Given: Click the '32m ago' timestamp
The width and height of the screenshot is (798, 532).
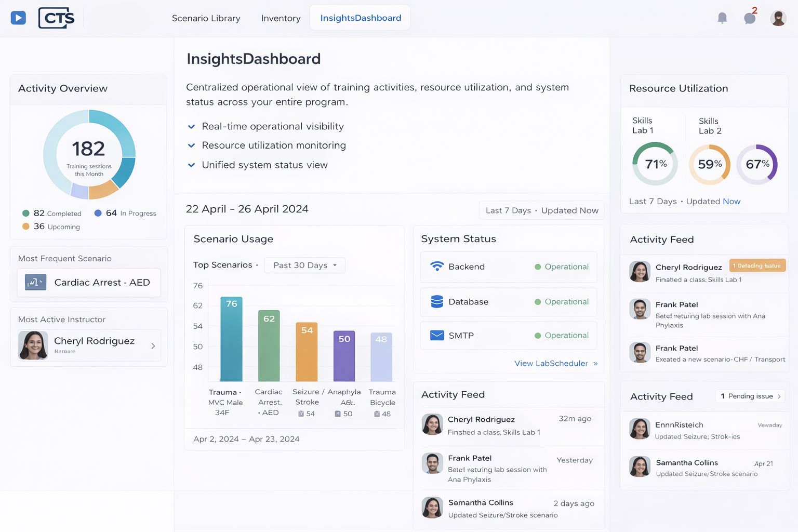Looking at the screenshot, I should click(x=575, y=419).
